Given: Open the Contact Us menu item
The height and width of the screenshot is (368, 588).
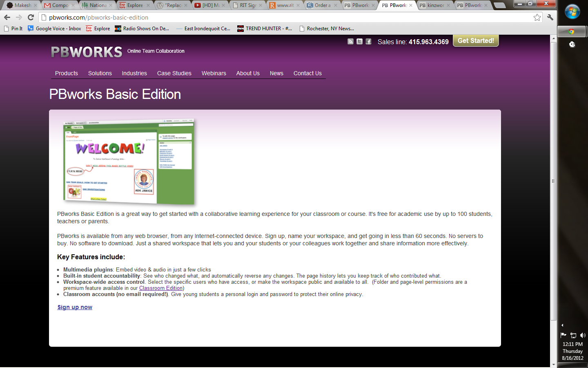Looking at the screenshot, I should [307, 73].
